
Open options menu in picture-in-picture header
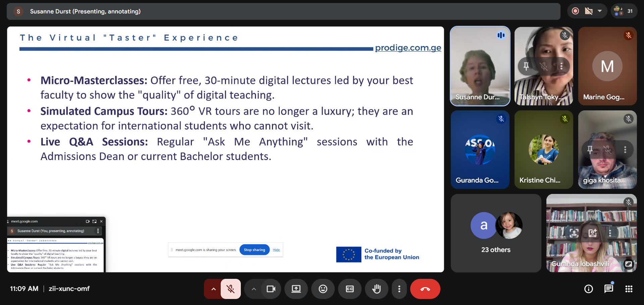pyautogui.click(x=98, y=231)
